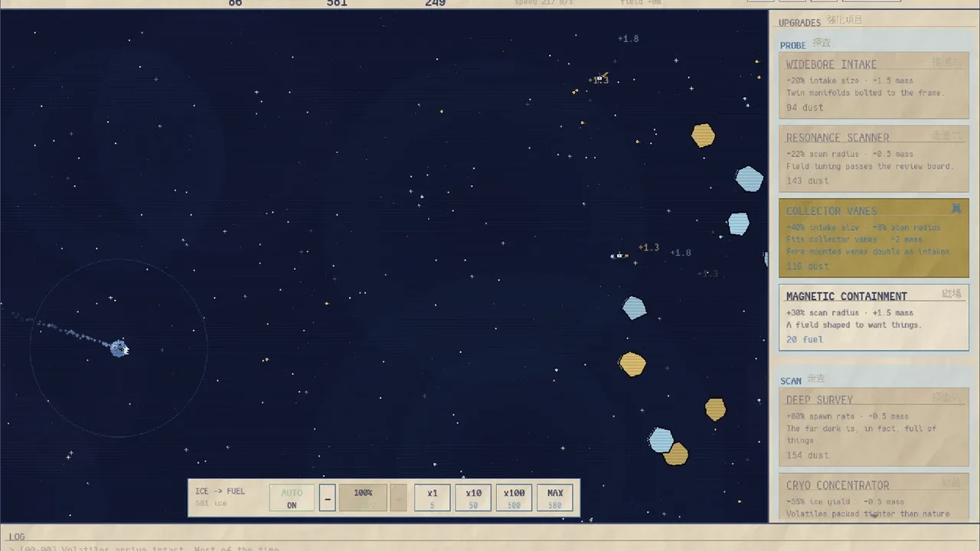Image resolution: width=980 pixels, height=551 pixels.
Task: Click the PROBE section label
Action: click(793, 45)
